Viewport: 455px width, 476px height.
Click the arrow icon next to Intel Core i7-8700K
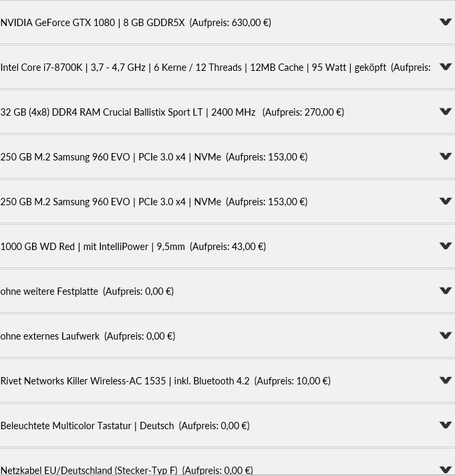coord(446,67)
